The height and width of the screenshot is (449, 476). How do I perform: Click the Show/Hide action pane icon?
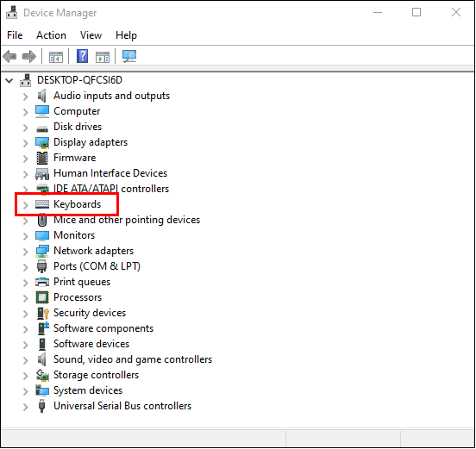pyautogui.click(x=103, y=57)
